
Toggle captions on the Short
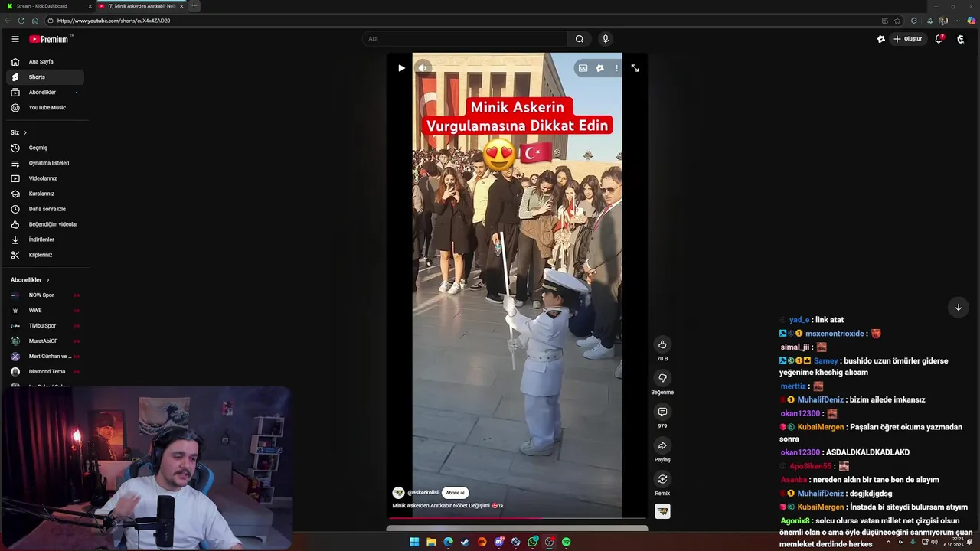[x=583, y=68]
